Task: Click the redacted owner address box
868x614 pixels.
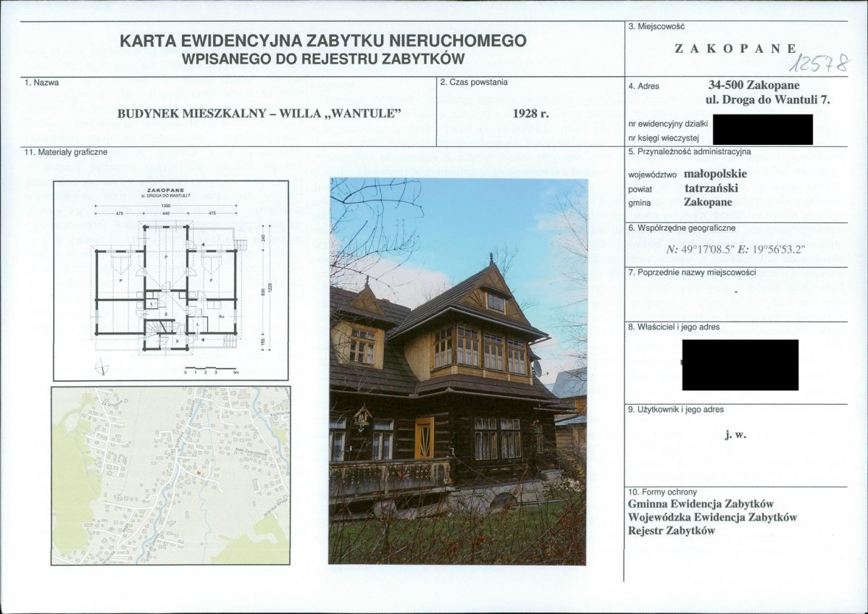Action: [x=739, y=365]
